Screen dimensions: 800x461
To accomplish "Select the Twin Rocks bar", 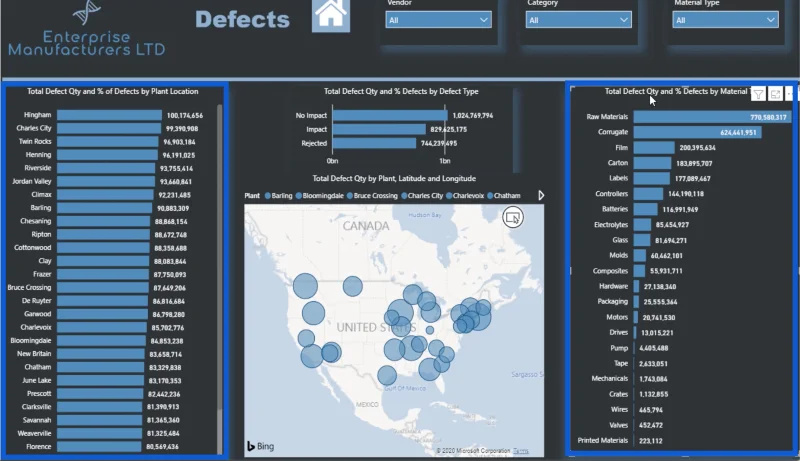I will (108, 142).
